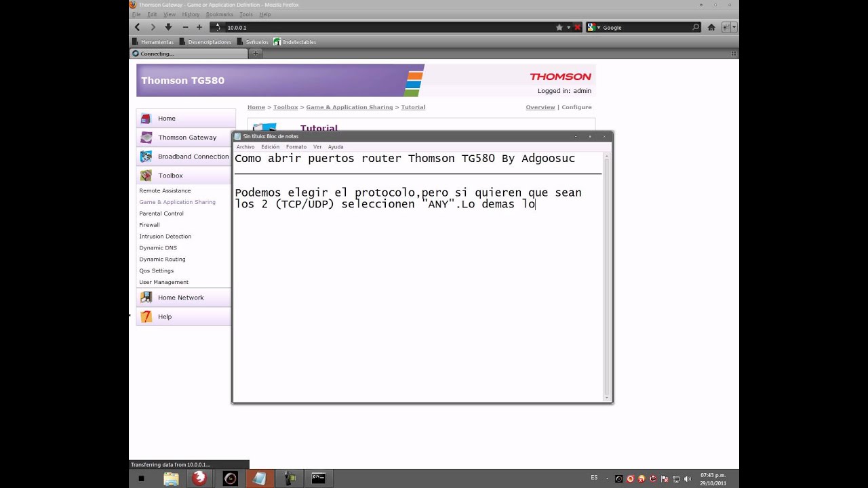Viewport: 868px width, 488px height.
Task: Click Tutorial breadcrumb link
Action: click(413, 107)
